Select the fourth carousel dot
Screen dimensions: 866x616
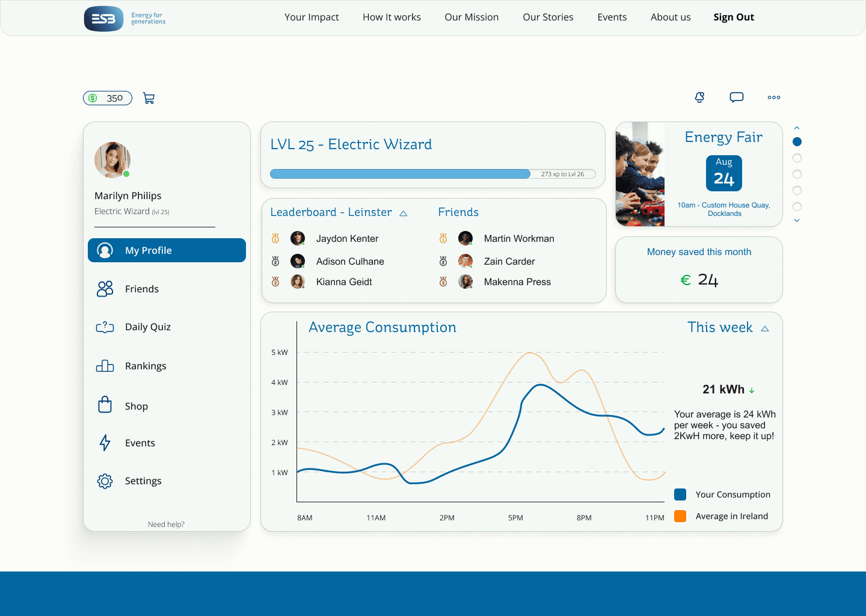pos(797,191)
